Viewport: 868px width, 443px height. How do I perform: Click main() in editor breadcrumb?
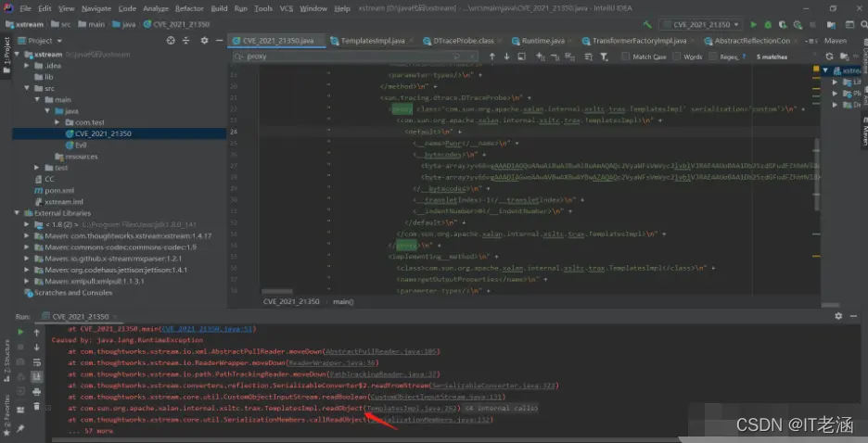[x=343, y=301]
